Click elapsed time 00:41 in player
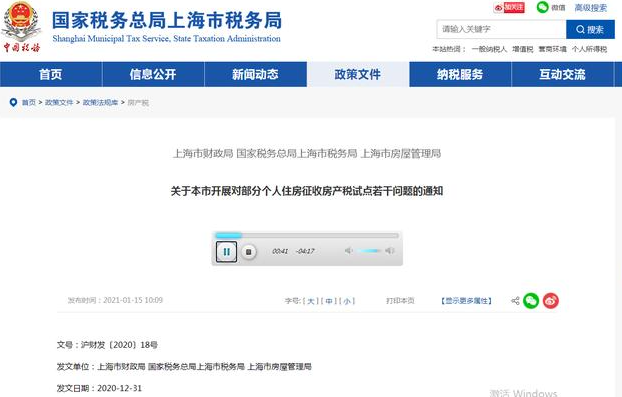Screen dimensions: 622x397 [x=280, y=251]
